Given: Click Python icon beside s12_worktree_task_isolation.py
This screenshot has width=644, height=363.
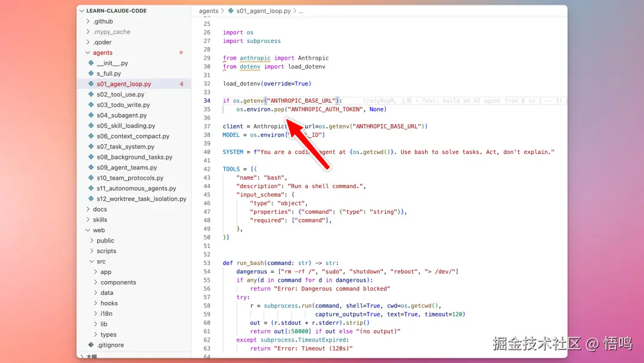Looking at the screenshot, I should point(91,199).
